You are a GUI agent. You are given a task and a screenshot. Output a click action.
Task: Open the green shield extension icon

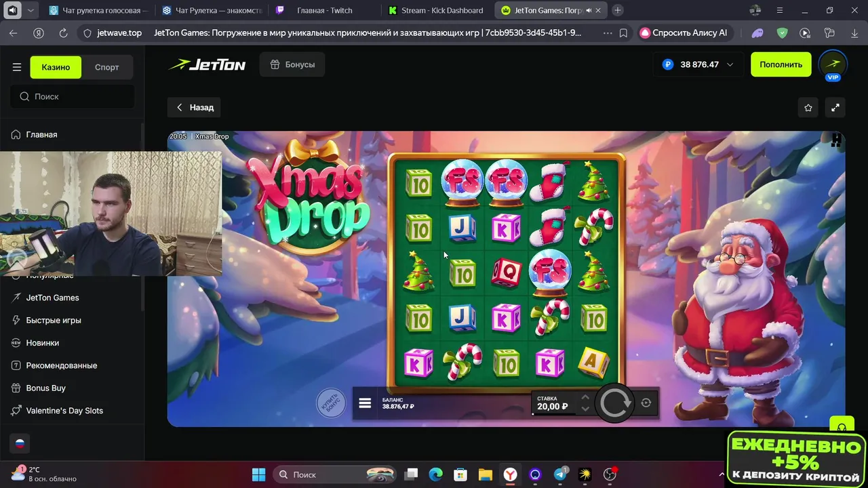pyautogui.click(x=782, y=33)
